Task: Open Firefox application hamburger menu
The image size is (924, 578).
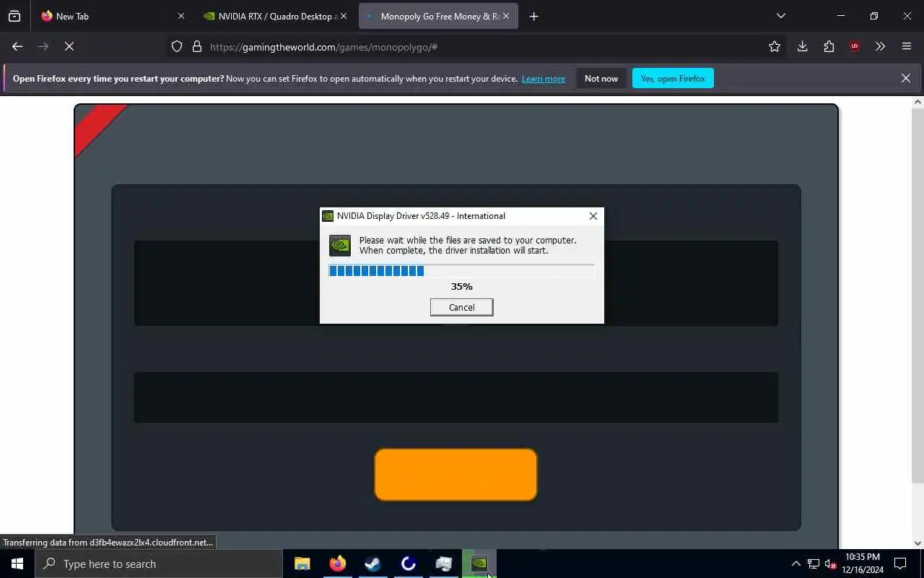Action: tap(907, 46)
